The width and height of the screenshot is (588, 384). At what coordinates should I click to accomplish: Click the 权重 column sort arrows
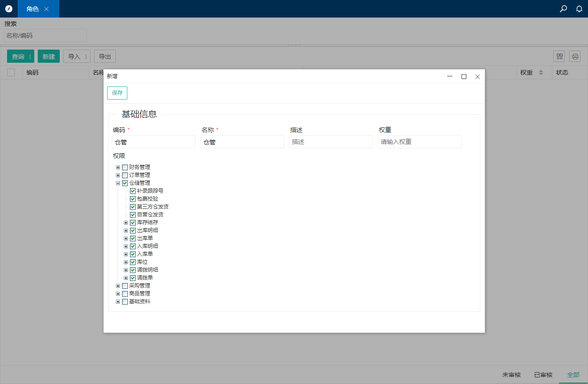541,72
